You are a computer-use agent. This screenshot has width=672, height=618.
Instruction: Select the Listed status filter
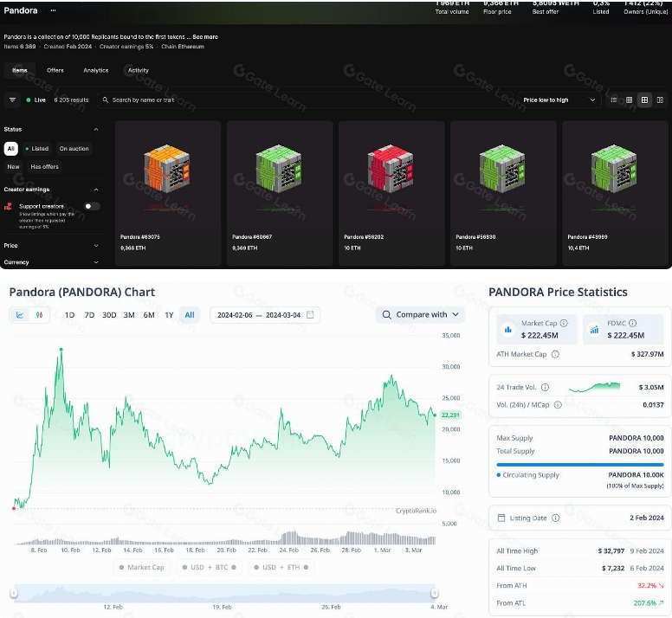[37, 149]
